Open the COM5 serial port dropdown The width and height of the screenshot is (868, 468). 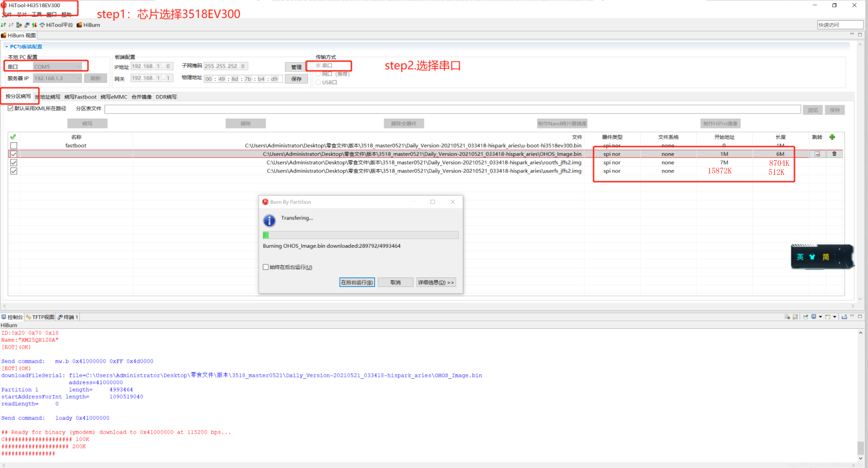click(78, 66)
